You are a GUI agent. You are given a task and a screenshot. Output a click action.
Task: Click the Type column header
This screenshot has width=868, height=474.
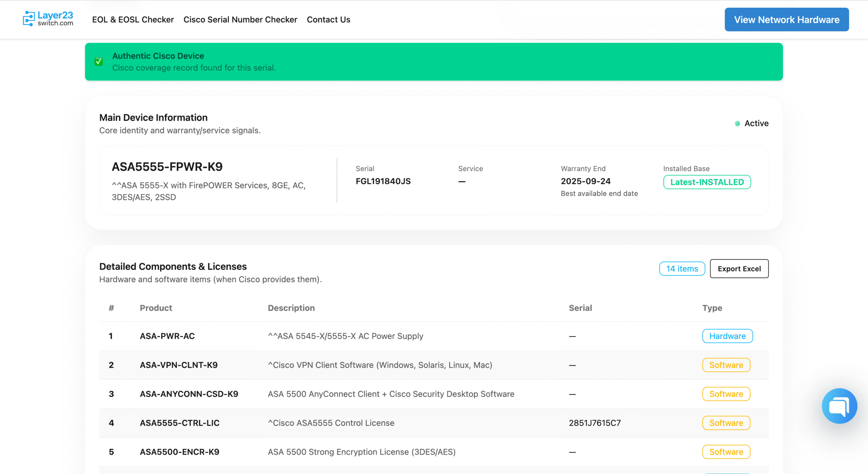(712, 308)
